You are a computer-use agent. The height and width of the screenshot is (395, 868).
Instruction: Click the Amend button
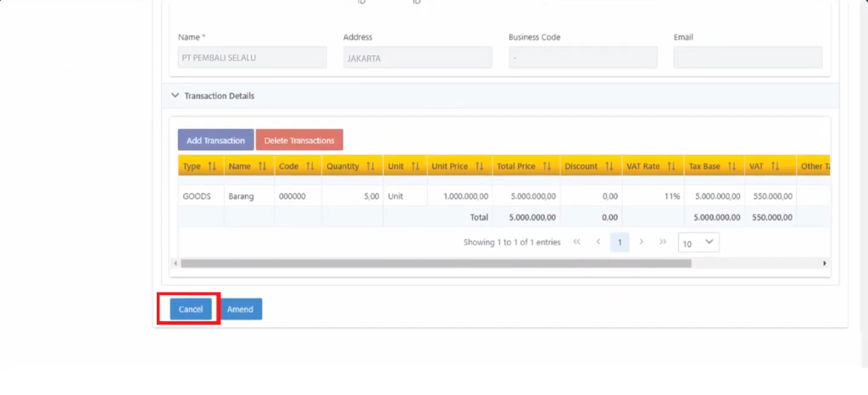(240, 309)
